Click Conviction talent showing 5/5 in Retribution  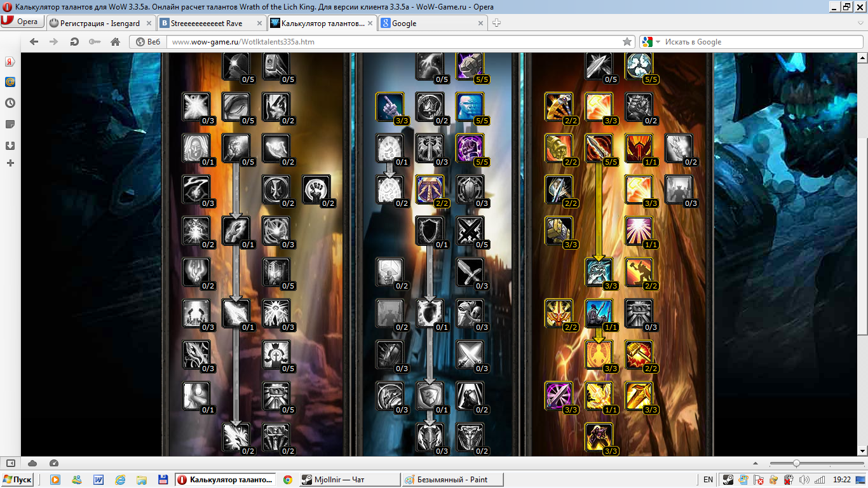click(x=599, y=148)
